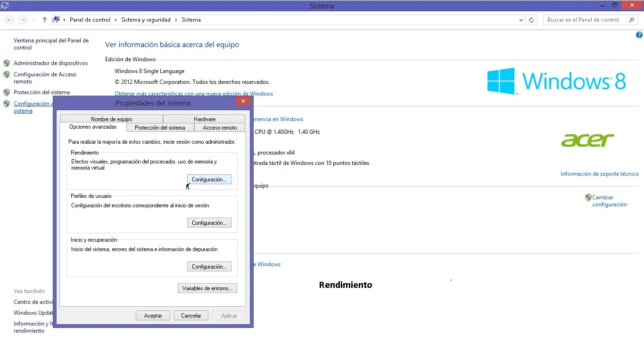Image resolution: width=644 pixels, height=343 pixels.
Task: Click the Cambiar configuración link
Action: pyautogui.click(x=610, y=201)
